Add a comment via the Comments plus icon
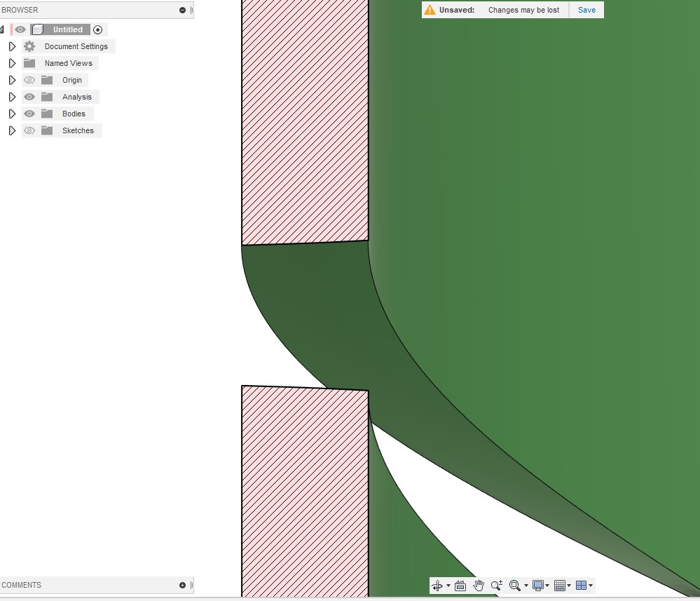This screenshot has width=700, height=601. tap(181, 585)
